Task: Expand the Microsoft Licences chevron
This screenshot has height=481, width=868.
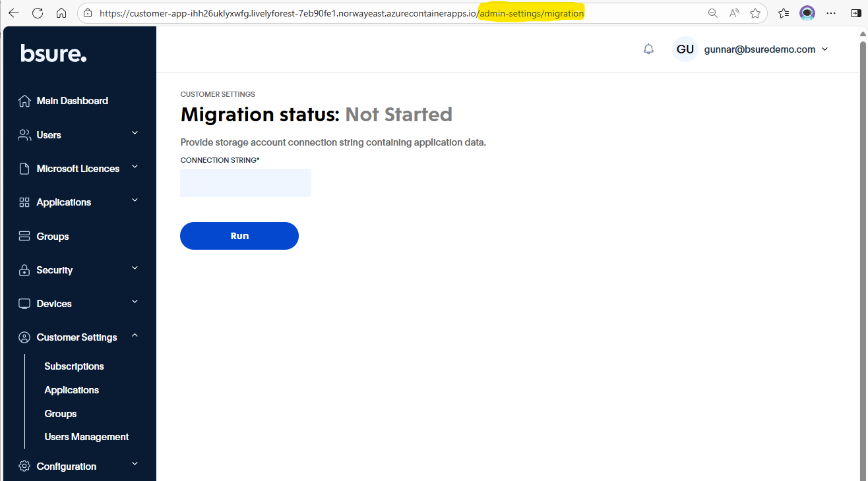Action: [x=135, y=167]
